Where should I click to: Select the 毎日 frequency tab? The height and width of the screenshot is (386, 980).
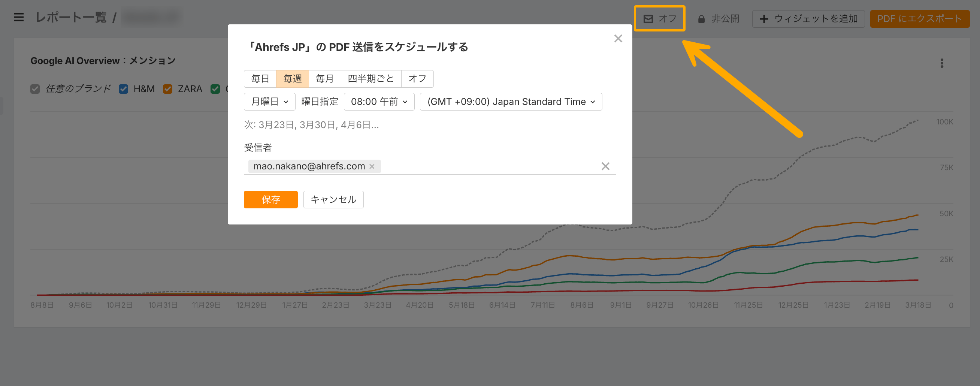[260, 79]
